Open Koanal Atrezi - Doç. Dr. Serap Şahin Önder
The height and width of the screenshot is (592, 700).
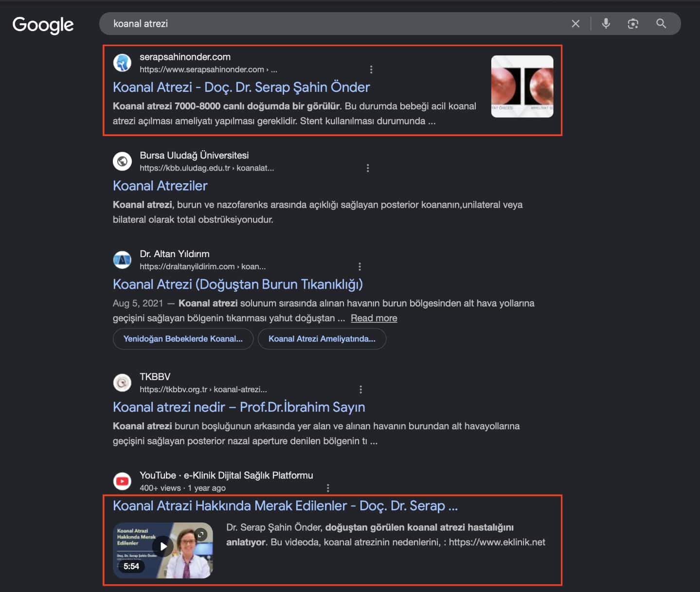241,87
